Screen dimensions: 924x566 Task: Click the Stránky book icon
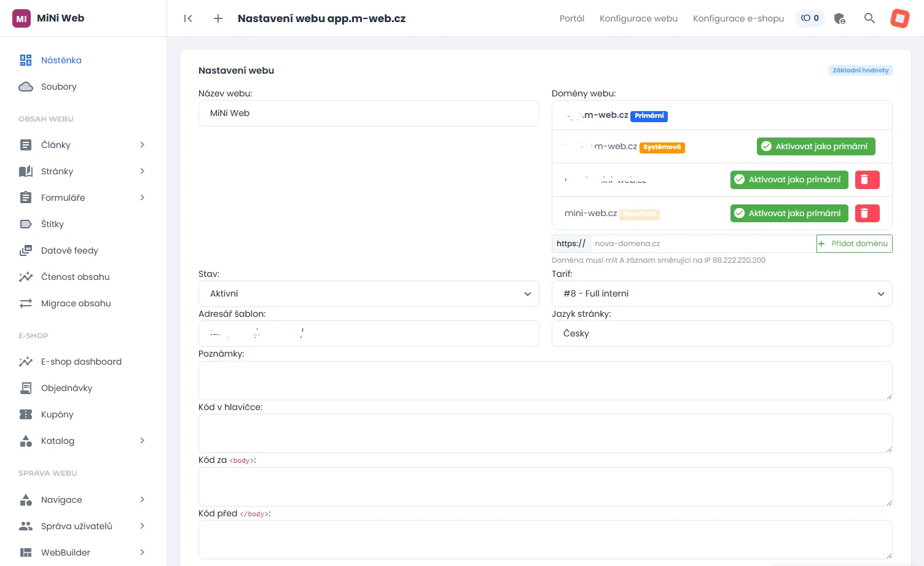point(26,171)
